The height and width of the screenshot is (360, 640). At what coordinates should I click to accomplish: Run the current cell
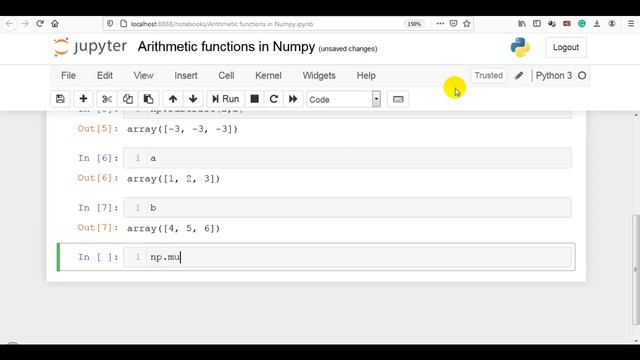pyautogui.click(x=225, y=99)
